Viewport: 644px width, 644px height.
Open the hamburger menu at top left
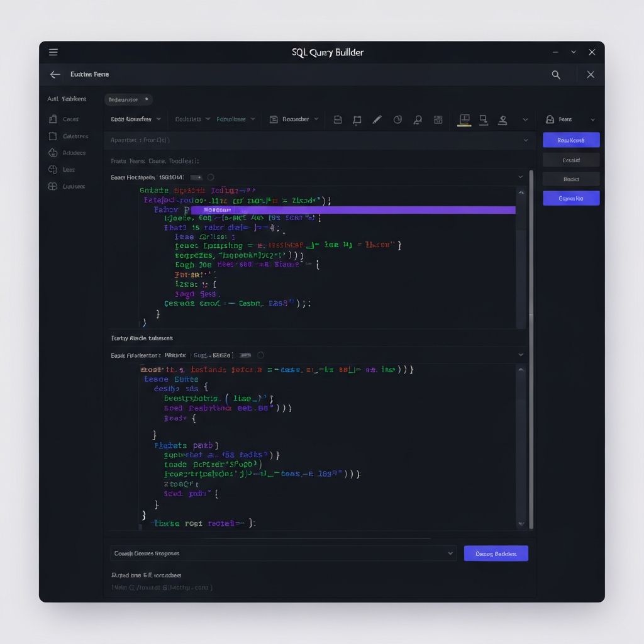pyautogui.click(x=53, y=52)
